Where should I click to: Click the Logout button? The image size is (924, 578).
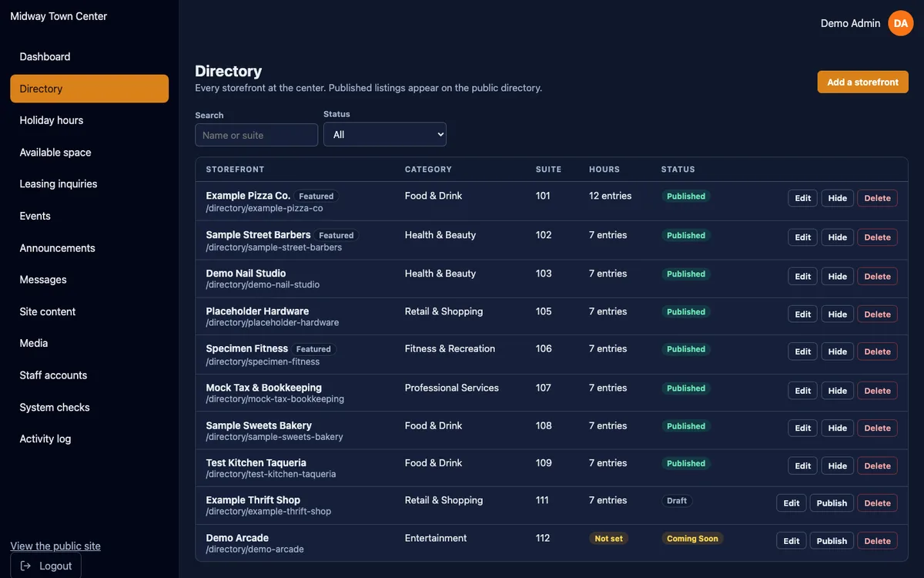pos(45,566)
